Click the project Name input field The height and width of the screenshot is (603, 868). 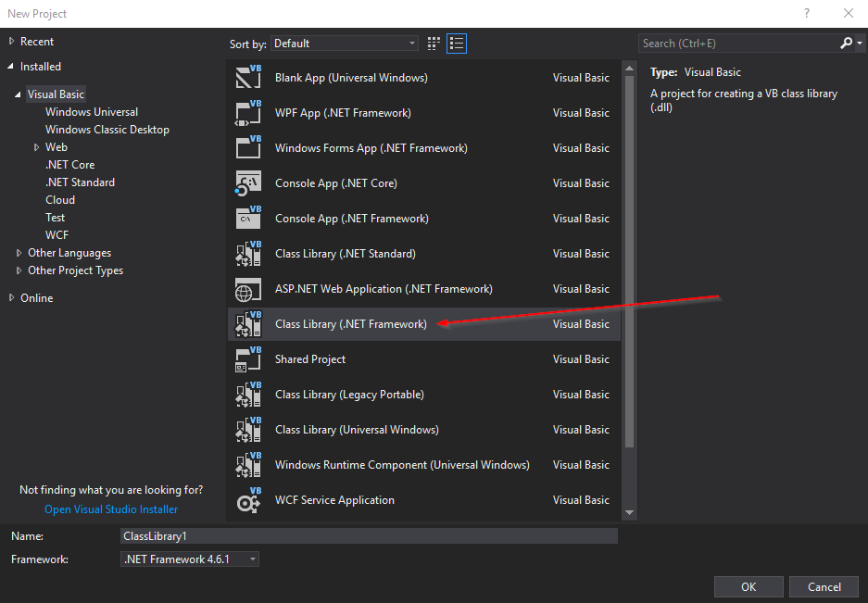(370, 536)
